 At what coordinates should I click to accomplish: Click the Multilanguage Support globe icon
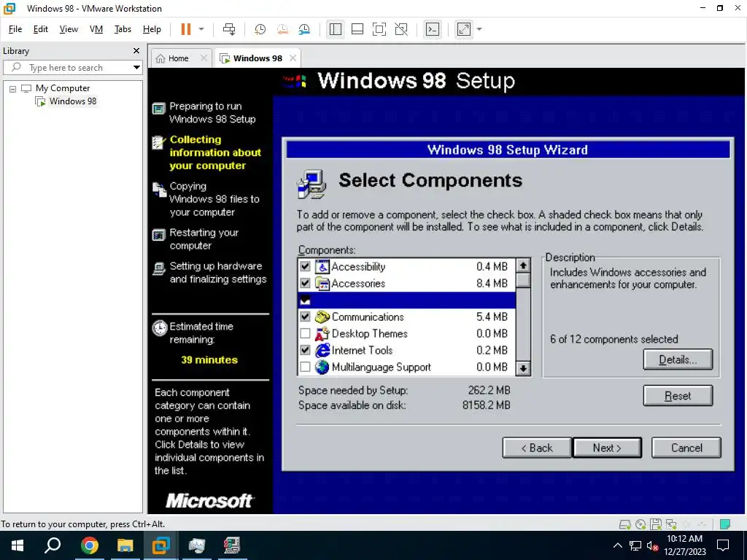click(322, 367)
